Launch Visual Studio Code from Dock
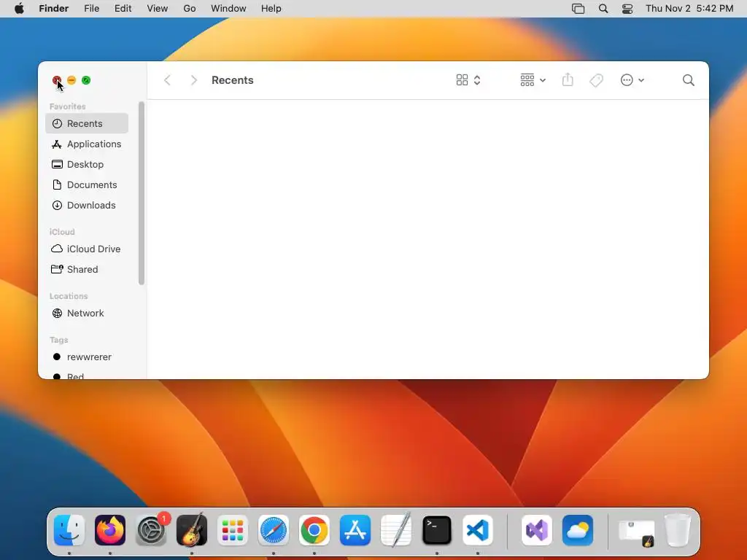747x560 pixels. (478, 530)
